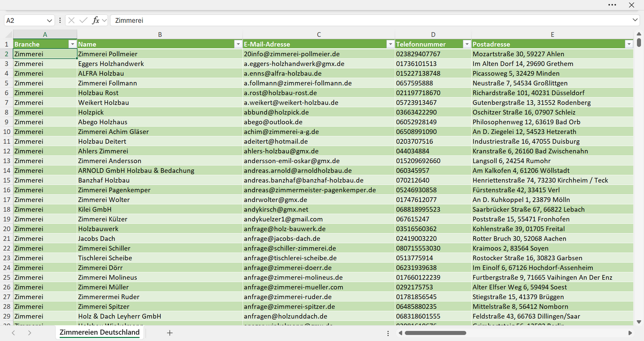Open the three-dot more options menu
The width and height of the screenshot is (644, 341).
point(612,5)
